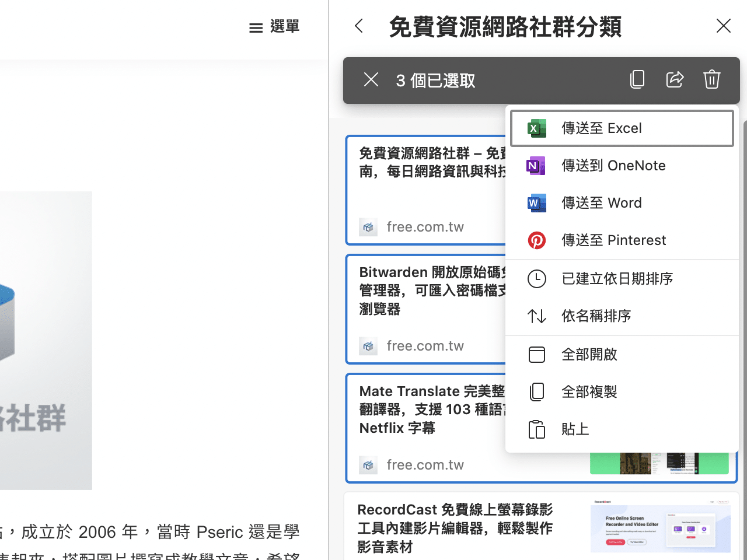
Task: Click the Mate Translate card thumbnail
Action: (659, 463)
